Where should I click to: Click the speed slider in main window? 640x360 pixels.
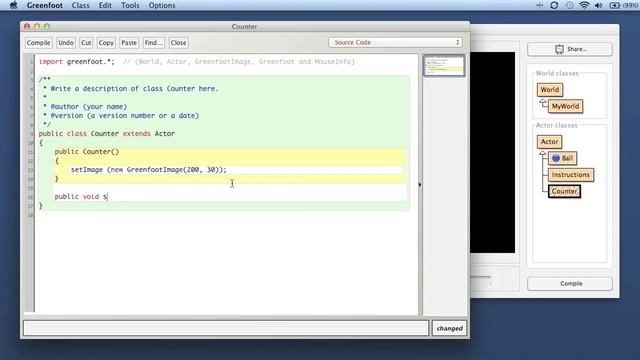coord(481,278)
